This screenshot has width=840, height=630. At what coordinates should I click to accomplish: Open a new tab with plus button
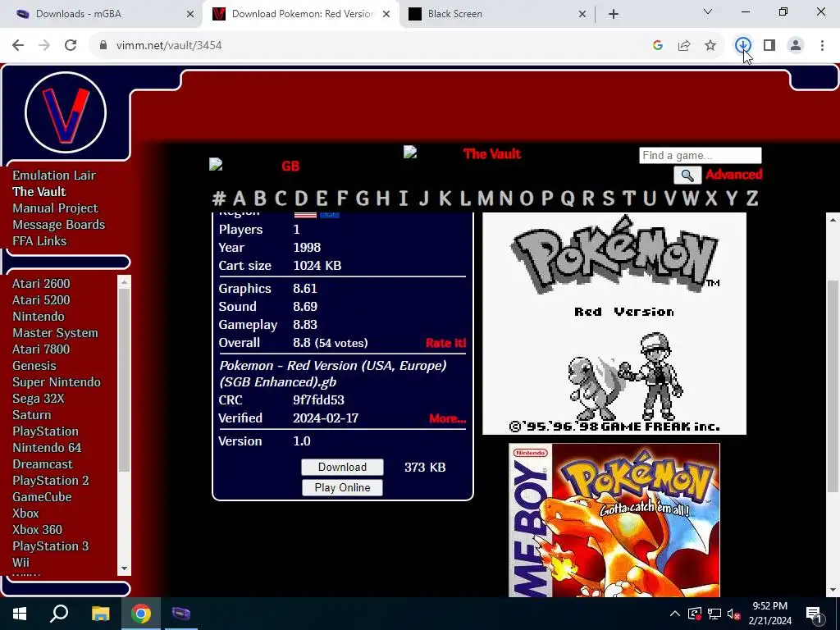pyautogui.click(x=614, y=14)
